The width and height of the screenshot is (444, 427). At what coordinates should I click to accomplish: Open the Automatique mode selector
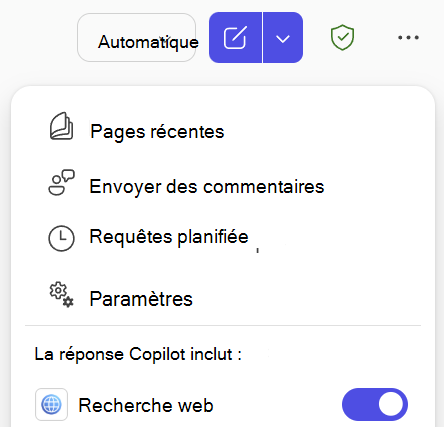click(136, 38)
